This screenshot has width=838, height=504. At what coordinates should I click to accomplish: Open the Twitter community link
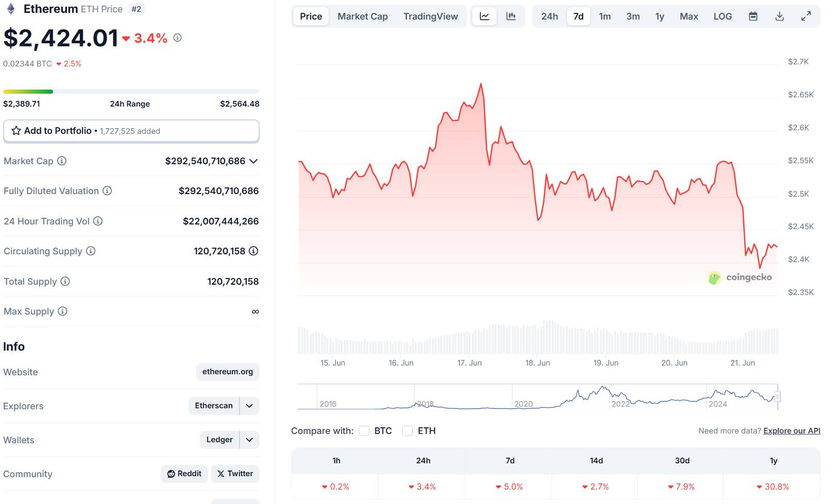click(235, 474)
